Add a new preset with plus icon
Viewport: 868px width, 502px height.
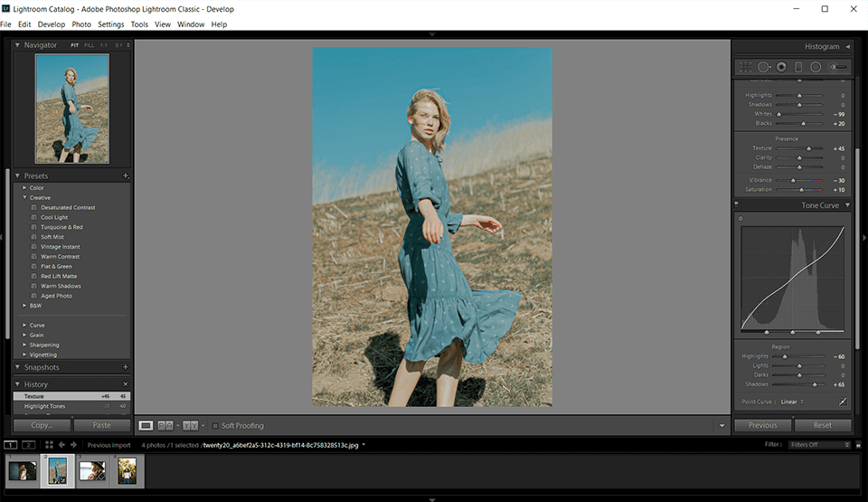(x=126, y=176)
